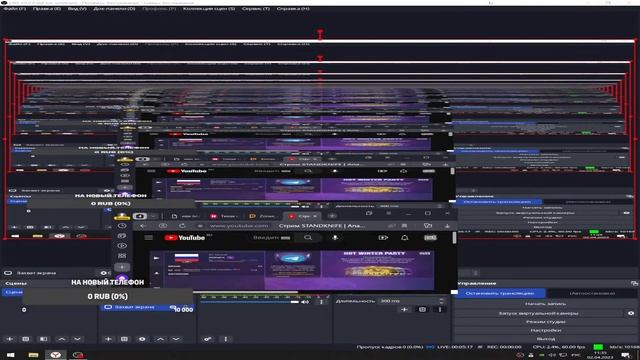Open File Explorer from the taskbar
Image resolution: width=640 pixels, height=360 pixels.
point(33,355)
